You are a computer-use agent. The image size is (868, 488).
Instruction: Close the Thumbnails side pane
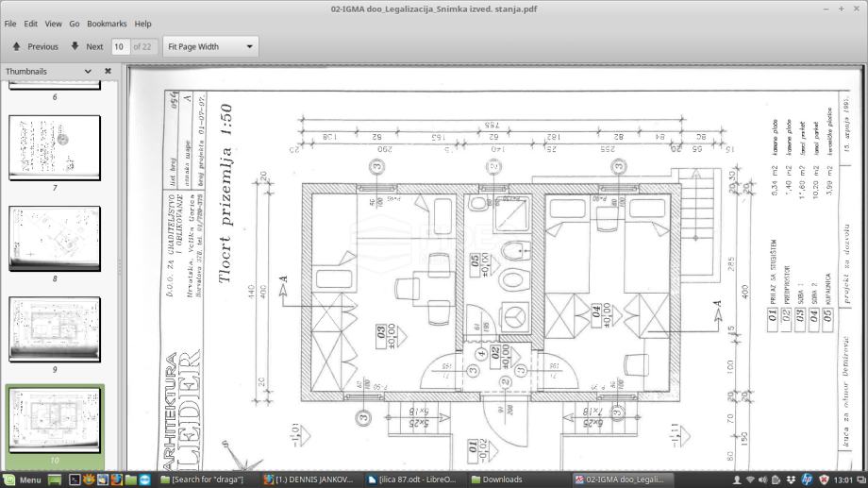(108, 72)
